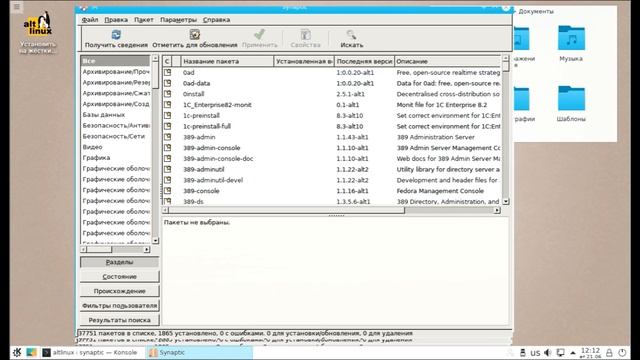The image size is (640, 360).
Task: Click the clock in the system tray
Action: [x=591, y=353]
